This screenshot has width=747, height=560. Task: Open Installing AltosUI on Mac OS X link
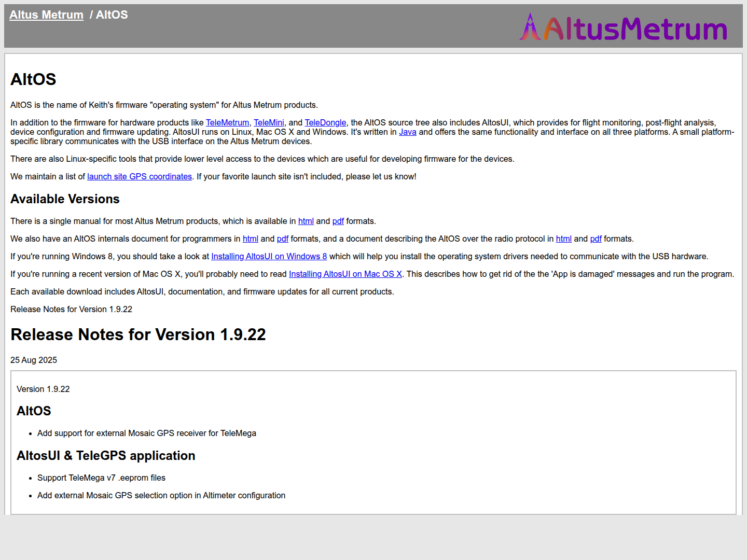point(345,274)
